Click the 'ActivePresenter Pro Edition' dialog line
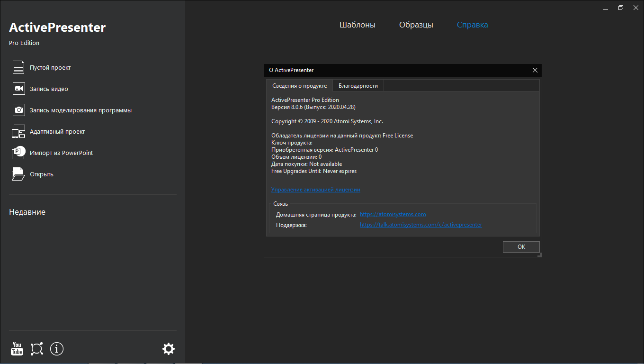The width and height of the screenshot is (644, 364). [305, 100]
